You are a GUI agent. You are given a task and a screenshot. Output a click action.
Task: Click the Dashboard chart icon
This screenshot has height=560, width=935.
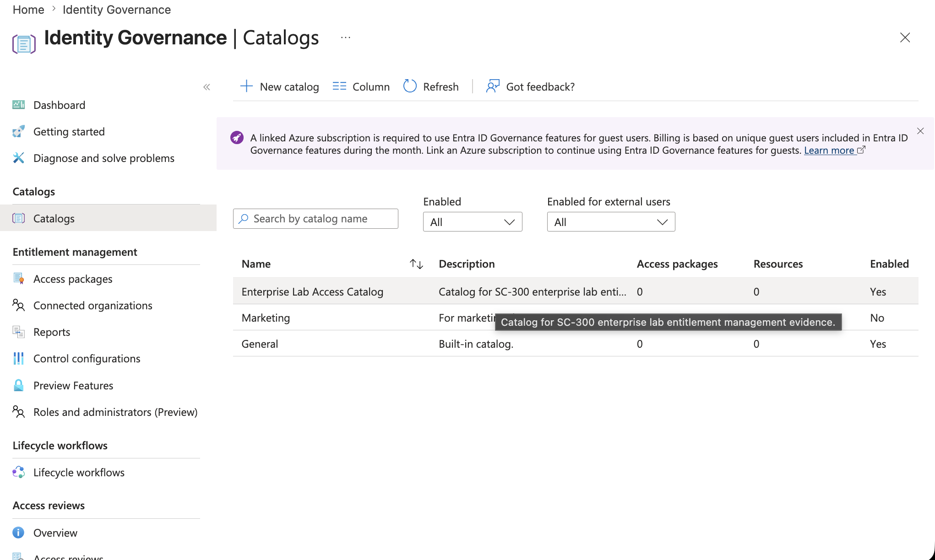[18, 105]
